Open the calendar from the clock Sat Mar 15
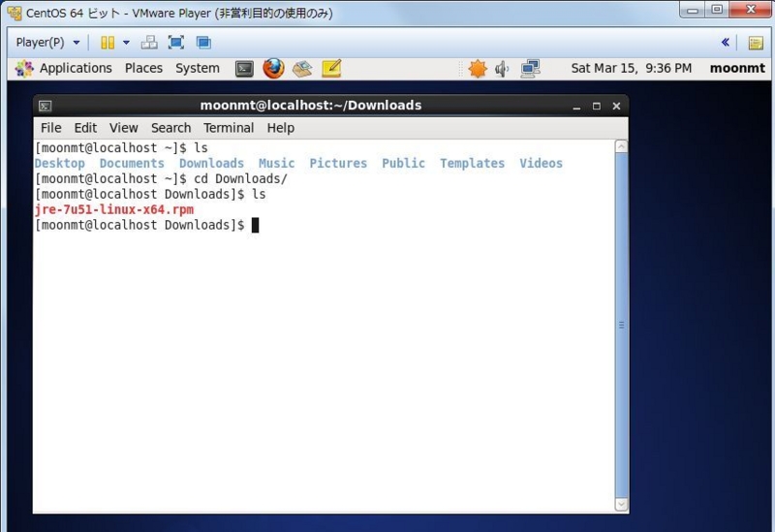This screenshot has width=775, height=532. [x=632, y=68]
